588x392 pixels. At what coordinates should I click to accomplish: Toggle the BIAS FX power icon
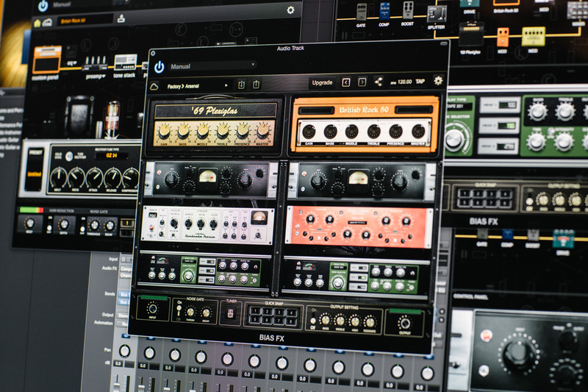pos(159,67)
